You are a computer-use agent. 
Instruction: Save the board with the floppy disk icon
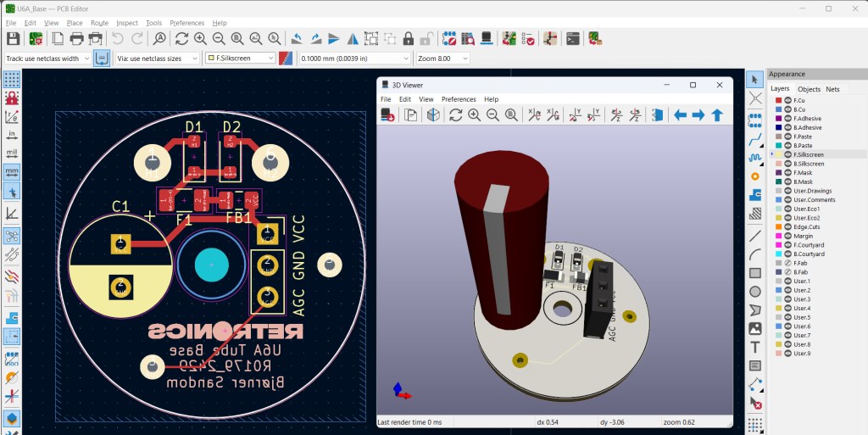pos(13,38)
